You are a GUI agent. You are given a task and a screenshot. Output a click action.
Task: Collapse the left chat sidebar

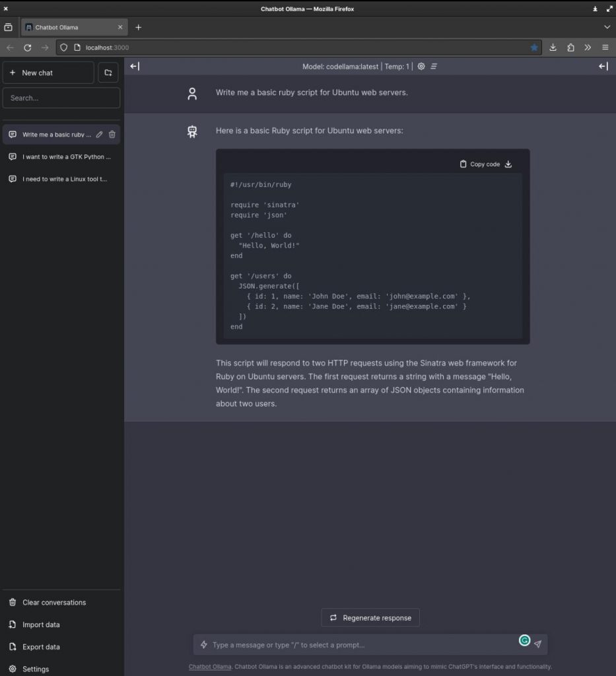tap(135, 67)
